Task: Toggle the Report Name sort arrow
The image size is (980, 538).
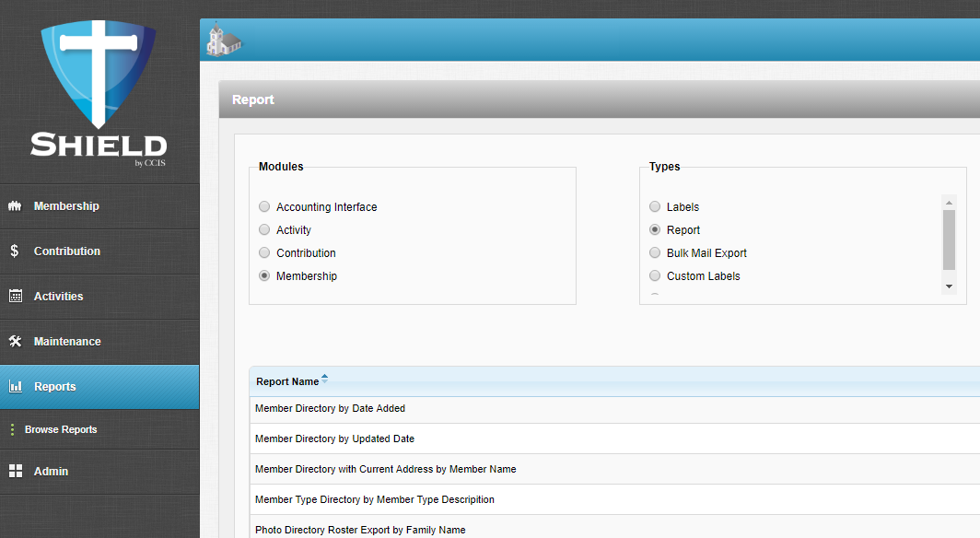Action: click(324, 380)
